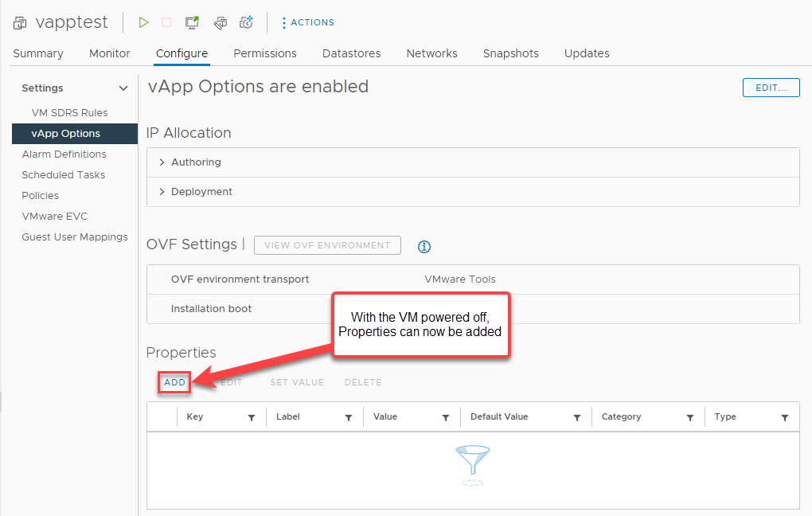The height and width of the screenshot is (516, 812).
Task: Expand the Deployment section
Action: [x=162, y=192]
